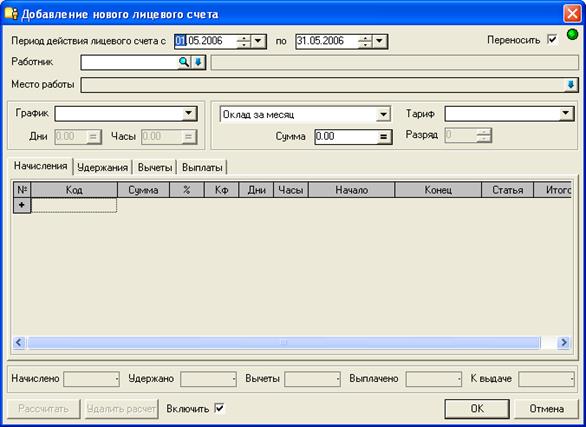Click the magnifier search icon in Работник field
This screenshot has height=427, width=586.
(184, 62)
